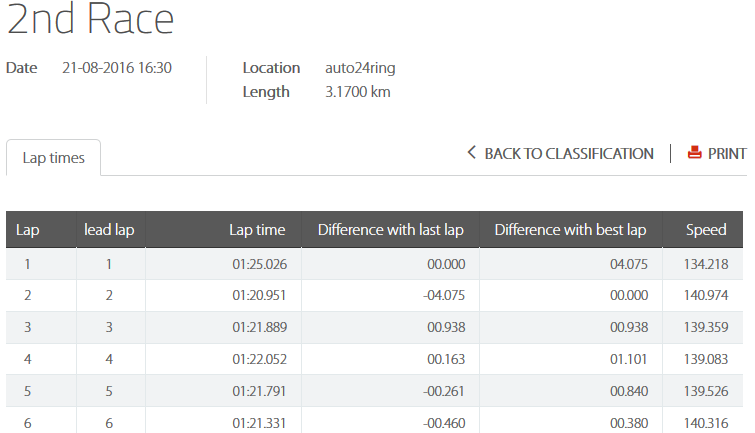
Task: Select lap time 01:25.026 cell
Action: (x=259, y=264)
